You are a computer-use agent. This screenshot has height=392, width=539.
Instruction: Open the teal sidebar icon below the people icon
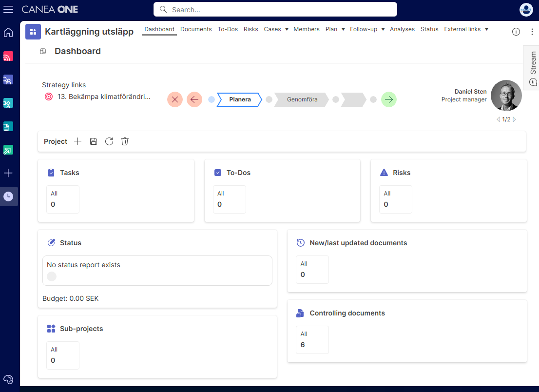pos(8,103)
